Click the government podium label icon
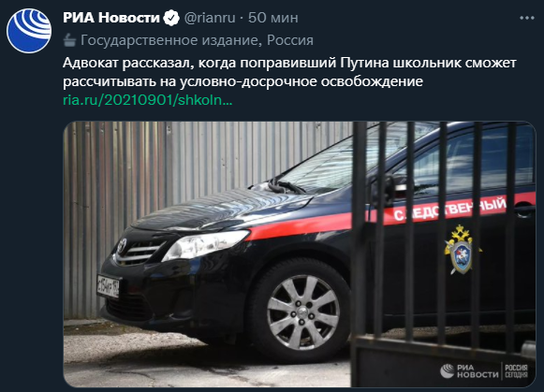This screenshot has height=392, width=544. 69,40
